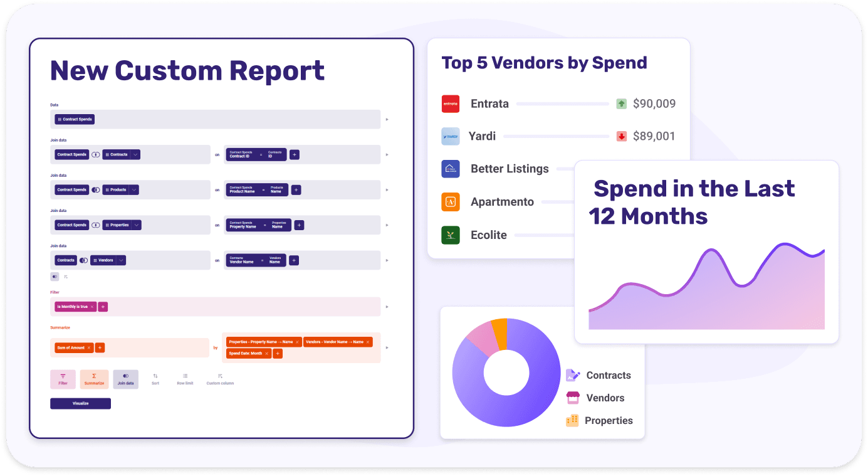Edit the Product Name = Name join condition

click(x=257, y=189)
